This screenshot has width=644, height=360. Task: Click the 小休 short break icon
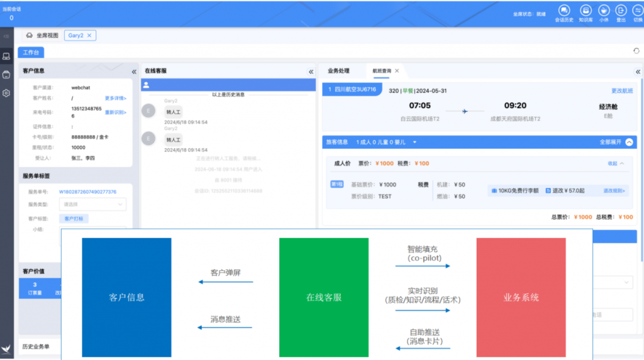click(603, 10)
